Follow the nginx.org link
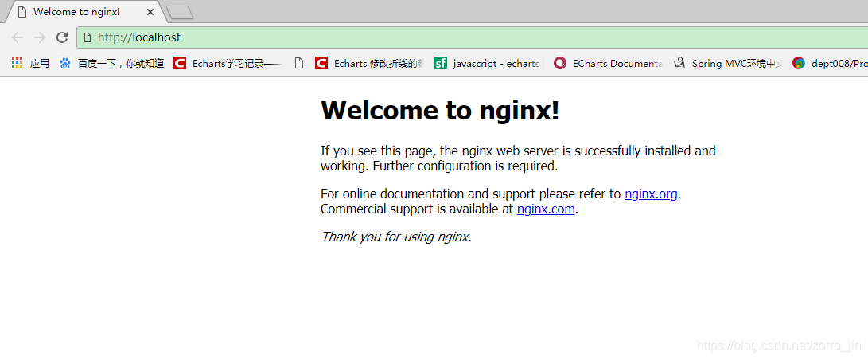This screenshot has height=360, width=868. (651, 194)
